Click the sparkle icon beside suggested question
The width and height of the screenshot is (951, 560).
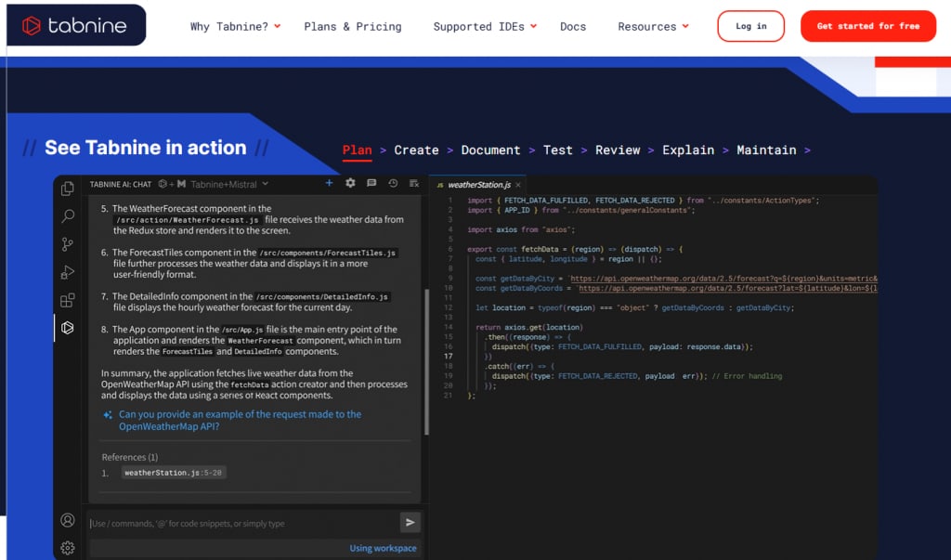pos(108,415)
